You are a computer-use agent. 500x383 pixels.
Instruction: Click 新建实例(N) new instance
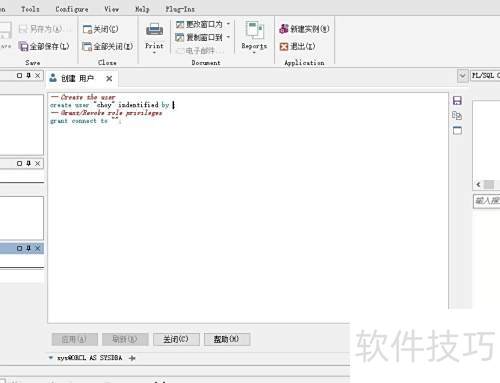[x=304, y=29]
